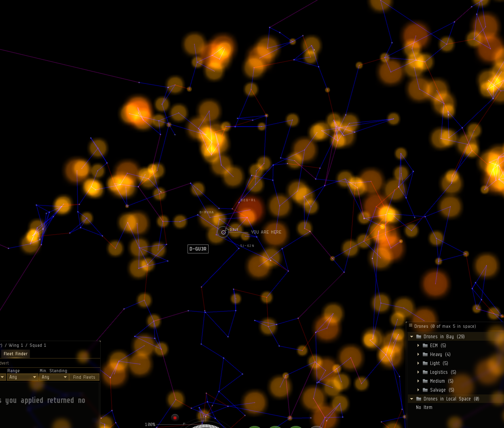Click the 'Wing 1 / Squad 1' fleet header

click(27, 345)
